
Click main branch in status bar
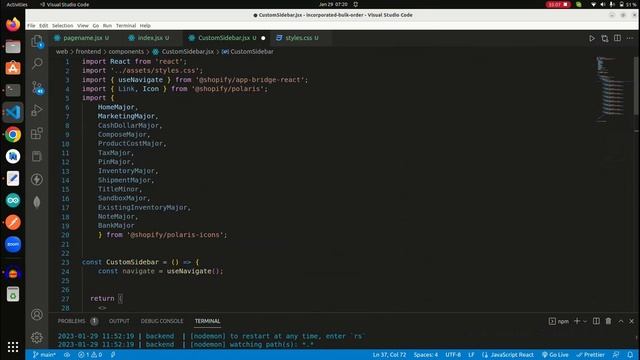(44, 355)
